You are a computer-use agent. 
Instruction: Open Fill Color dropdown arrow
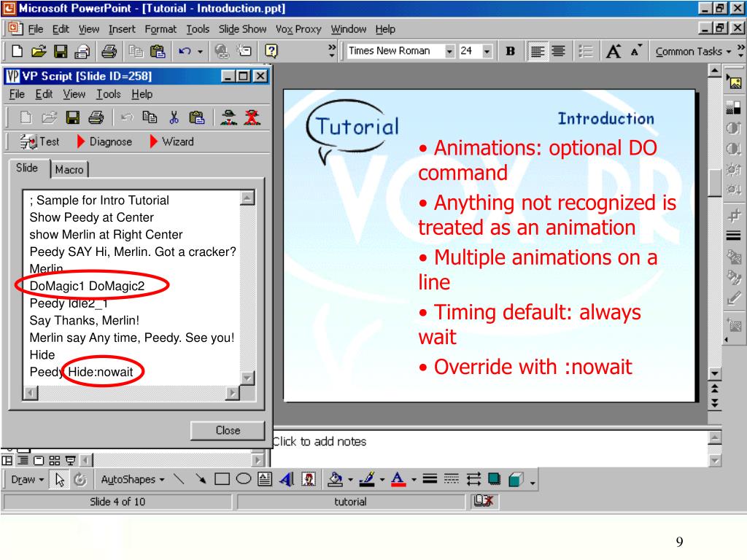click(351, 480)
